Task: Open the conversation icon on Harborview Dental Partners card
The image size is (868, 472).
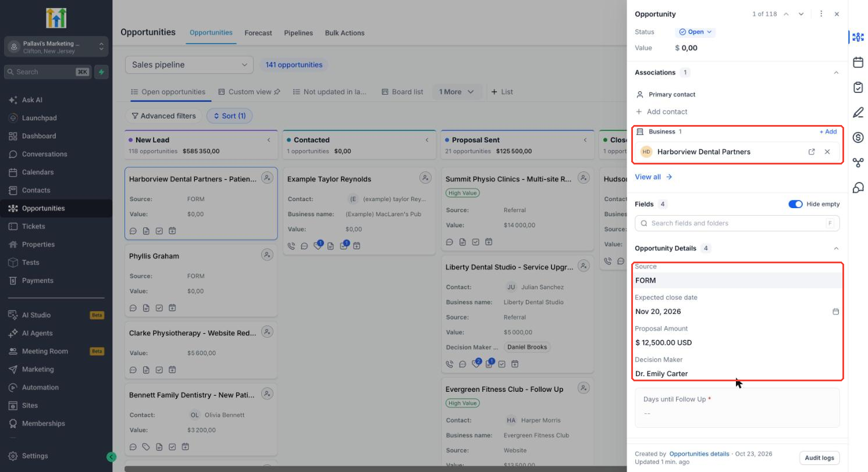Action: pyautogui.click(x=133, y=231)
